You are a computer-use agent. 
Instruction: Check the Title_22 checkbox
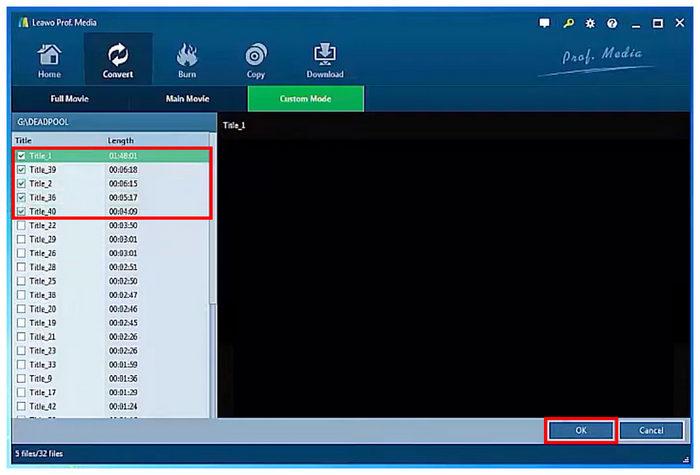21,225
